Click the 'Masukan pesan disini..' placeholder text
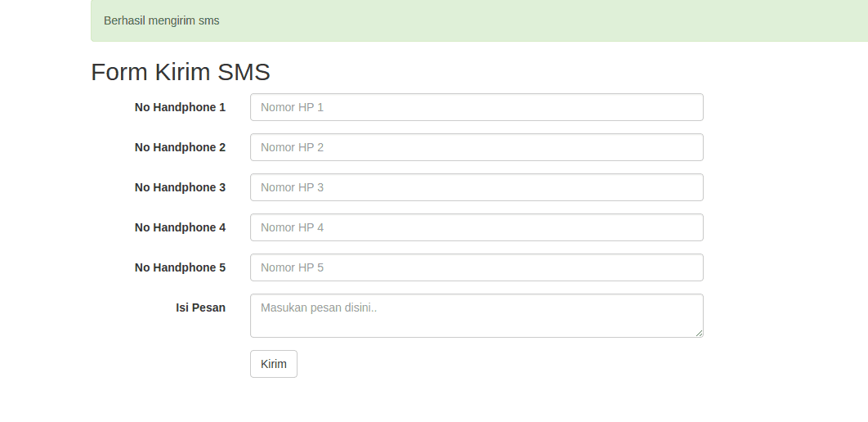The height and width of the screenshot is (422, 868). point(318,308)
